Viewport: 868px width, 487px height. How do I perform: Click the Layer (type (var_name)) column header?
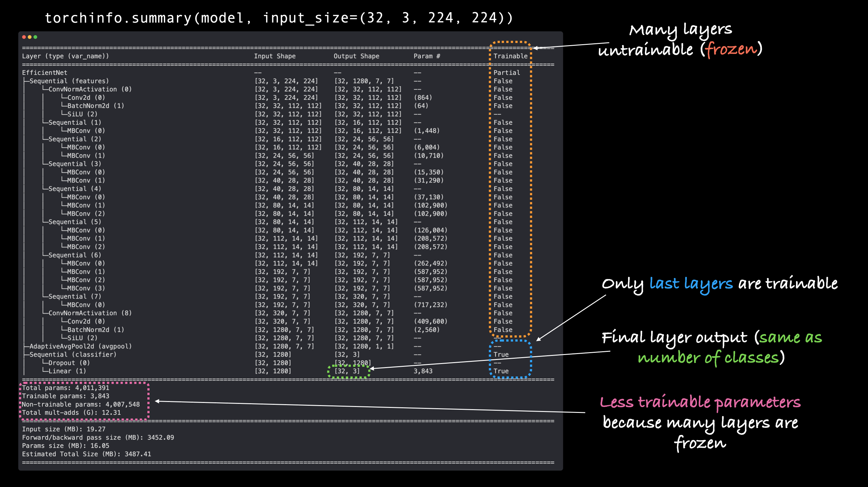point(65,56)
